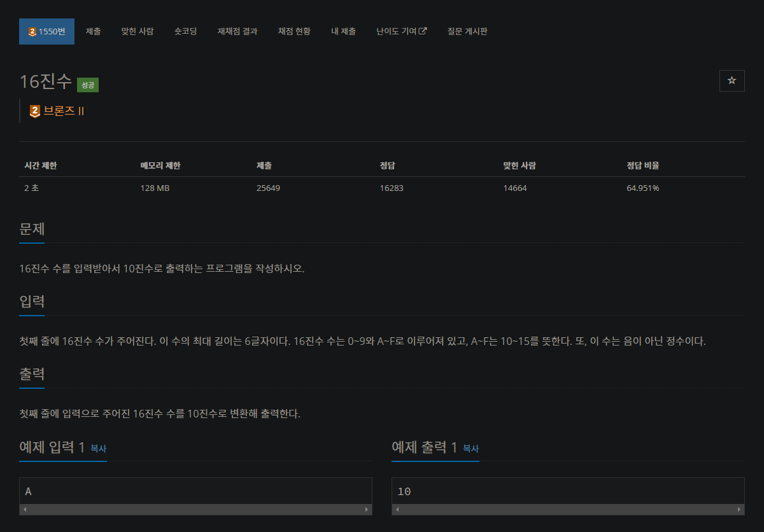Open the 재채점 결과 tab

tap(237, 31)
